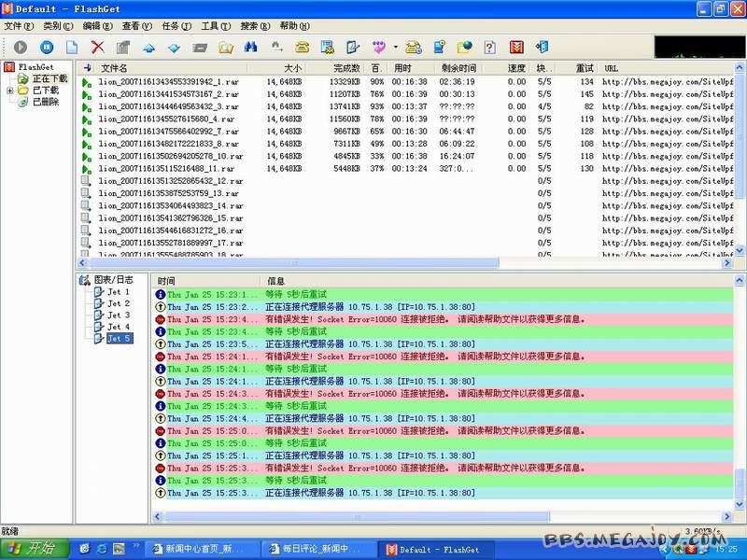747x560 pixels.
Task: Select the download row ending in _7.rar
Action: [x=407, y=132]
